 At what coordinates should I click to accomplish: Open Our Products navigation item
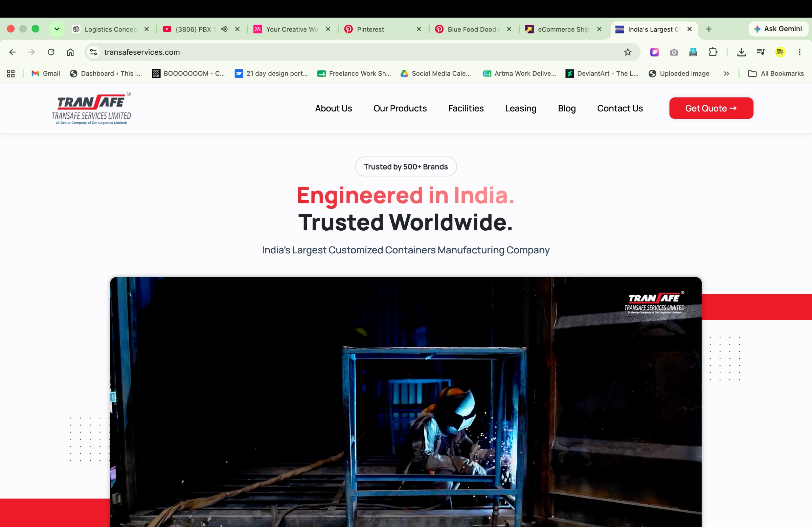point(400,109)
